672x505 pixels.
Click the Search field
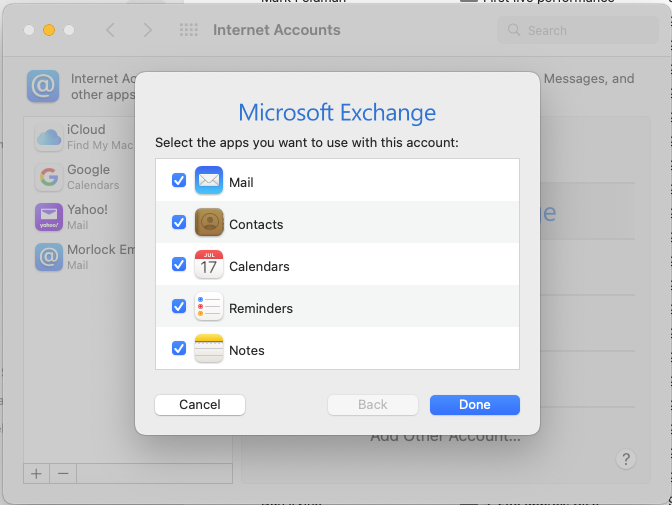click(578, 30)
